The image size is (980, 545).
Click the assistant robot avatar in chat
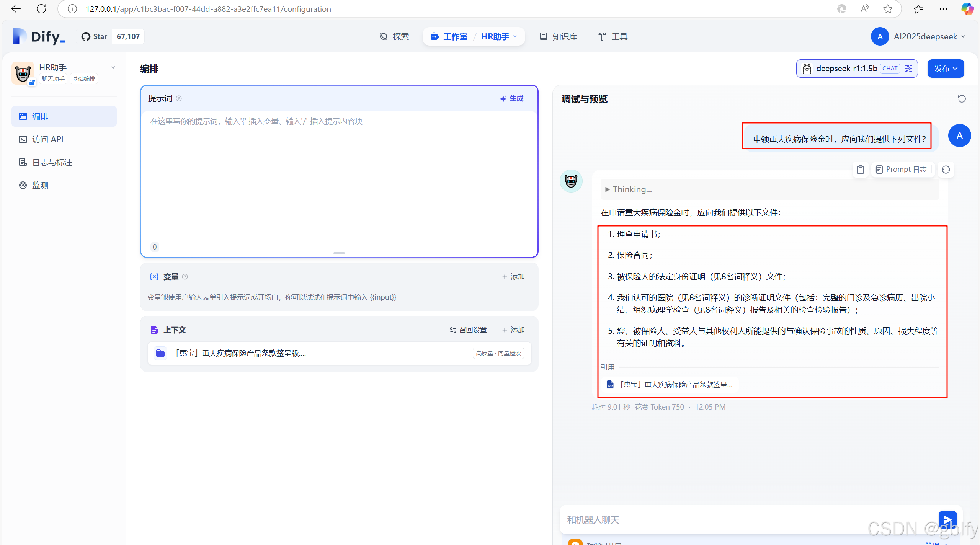pyautogui.click(x=571, y=181)
